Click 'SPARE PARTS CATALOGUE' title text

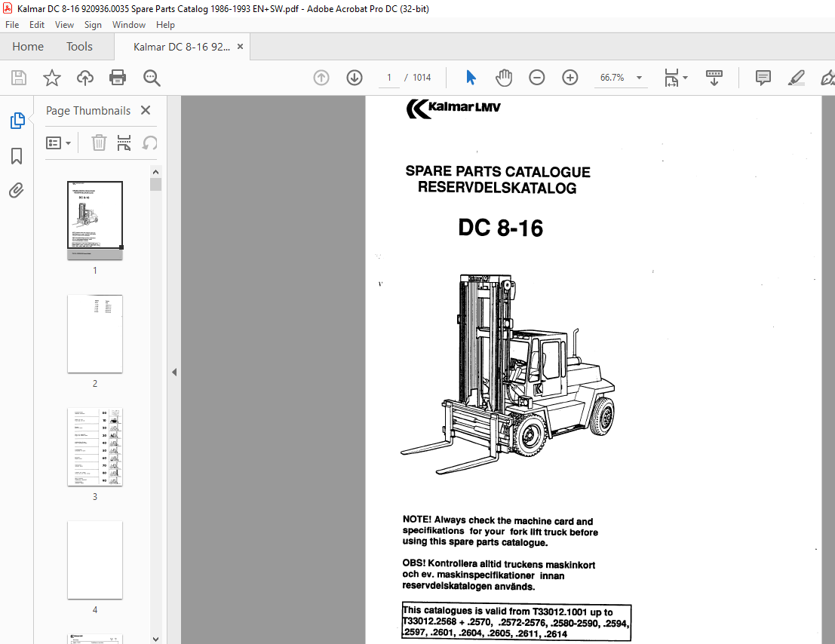498,171
